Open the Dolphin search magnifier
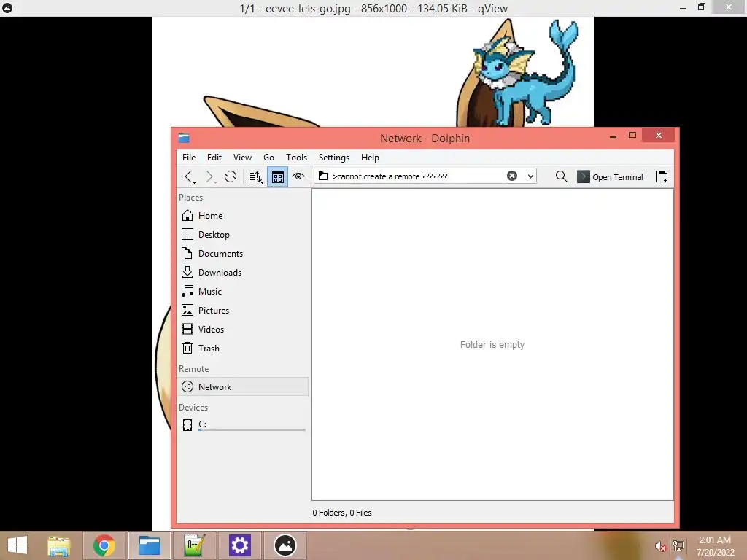Image resolution: width=747 pixels, height=560 pixels. [x=561, y=176]
